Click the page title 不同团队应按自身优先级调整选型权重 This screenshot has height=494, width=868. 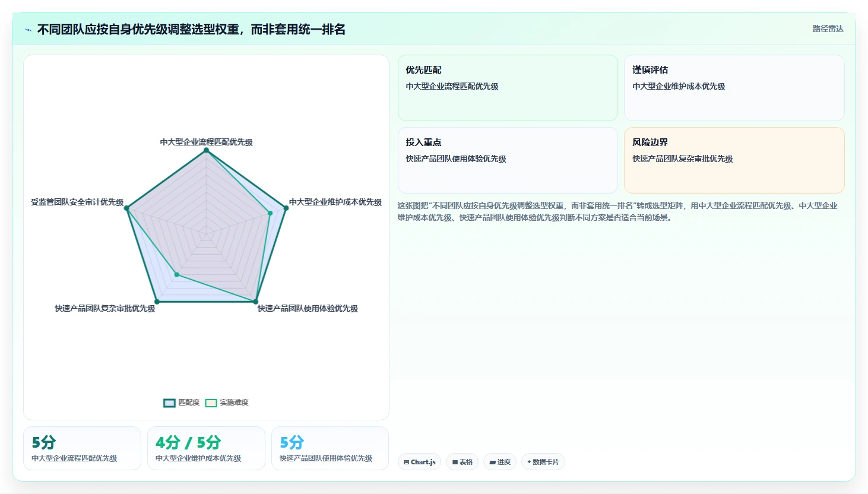click(x=191, y=29)
